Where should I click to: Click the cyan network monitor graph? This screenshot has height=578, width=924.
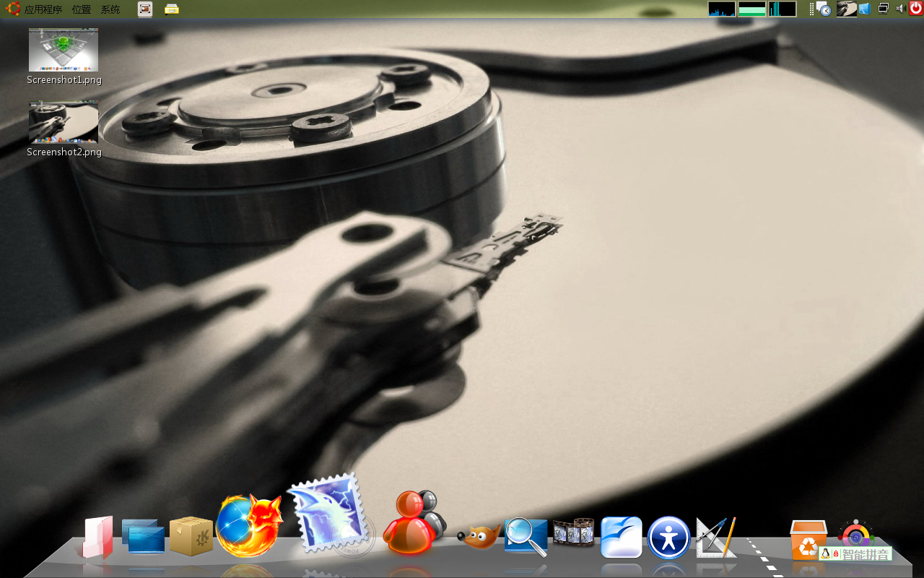coord(783,9)
